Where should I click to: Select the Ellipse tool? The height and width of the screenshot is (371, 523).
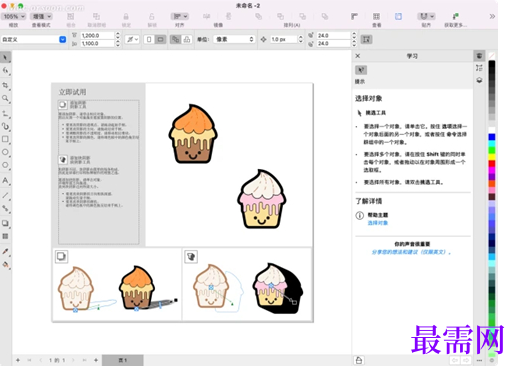[5, 152]
